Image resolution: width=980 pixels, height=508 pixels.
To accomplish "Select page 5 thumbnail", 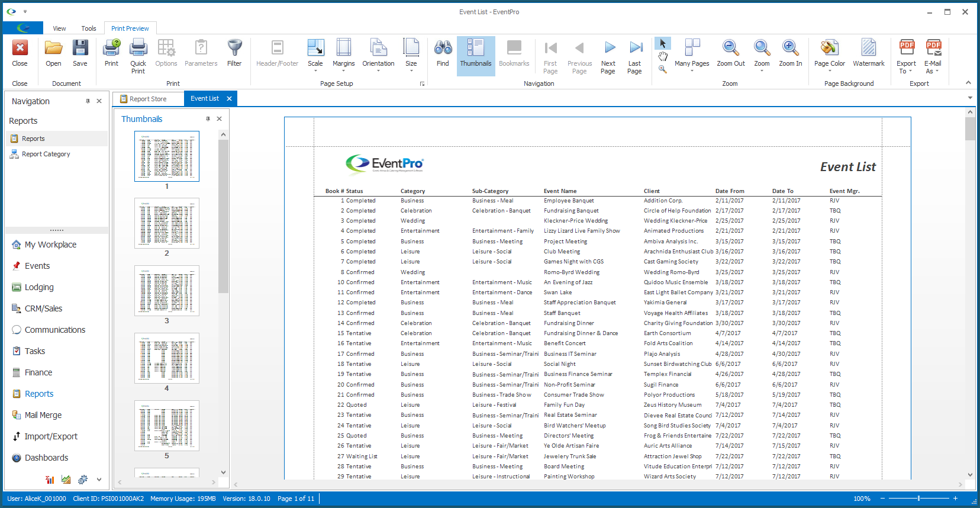I will click(167, 426).
